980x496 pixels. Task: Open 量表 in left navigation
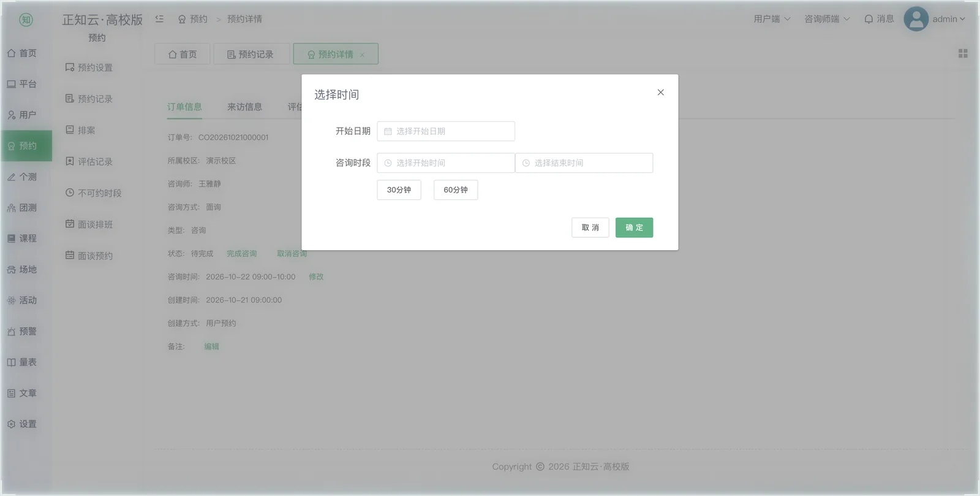coord(22,362)
